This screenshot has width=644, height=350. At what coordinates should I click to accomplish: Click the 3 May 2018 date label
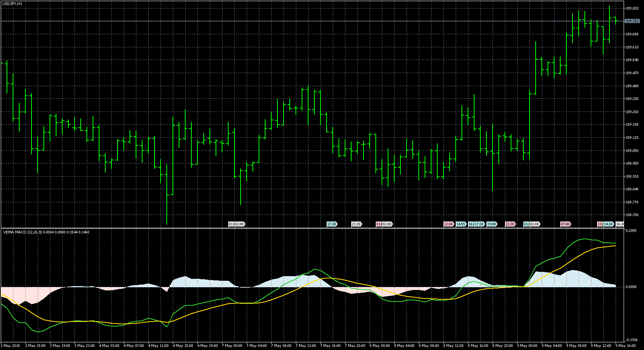tap(10, 346)
